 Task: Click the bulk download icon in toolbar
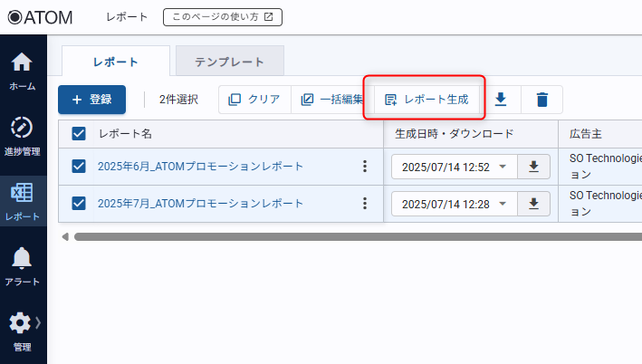coord(500,100)
